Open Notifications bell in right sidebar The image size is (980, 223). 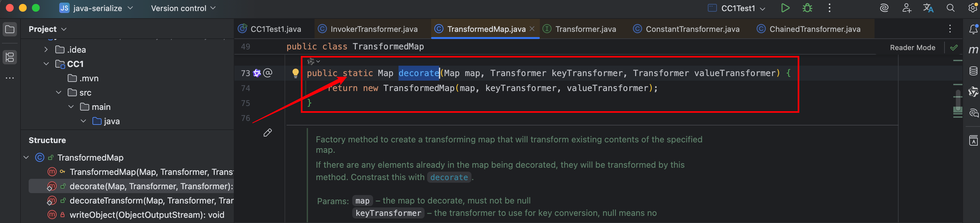pyautogui.click(x=973, y=29)
